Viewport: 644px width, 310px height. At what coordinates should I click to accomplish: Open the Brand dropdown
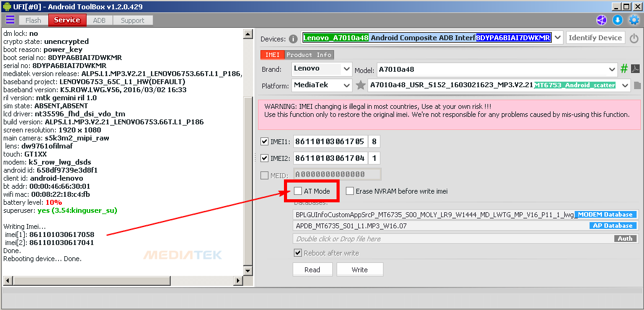coord(347,69)
